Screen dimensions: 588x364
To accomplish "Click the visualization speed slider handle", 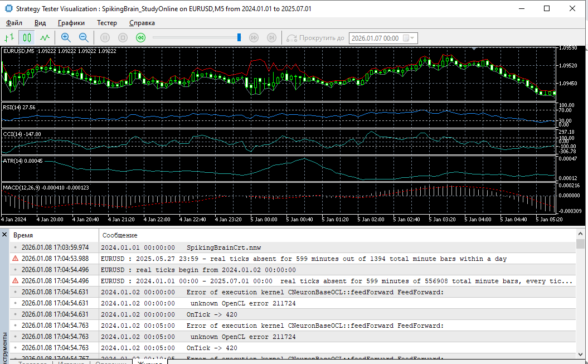I will tap(239, 37).
